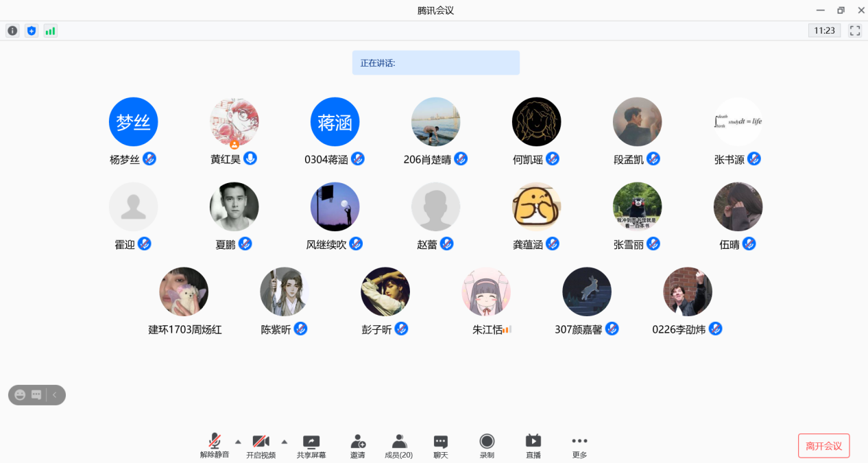Viewport: 868px width, 463px height.
Task: Click the blue security shield icon
Action: coord(31,31)
